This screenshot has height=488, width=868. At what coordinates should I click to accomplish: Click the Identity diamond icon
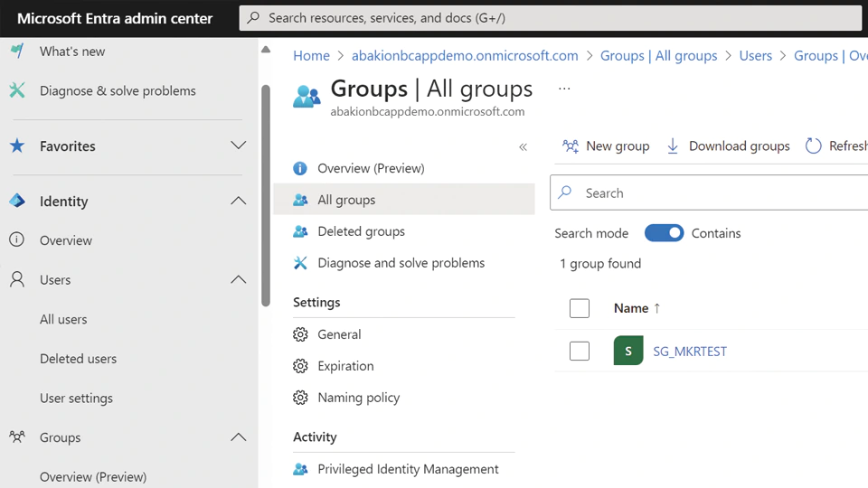pyautogui.click(x=17, y=201)
